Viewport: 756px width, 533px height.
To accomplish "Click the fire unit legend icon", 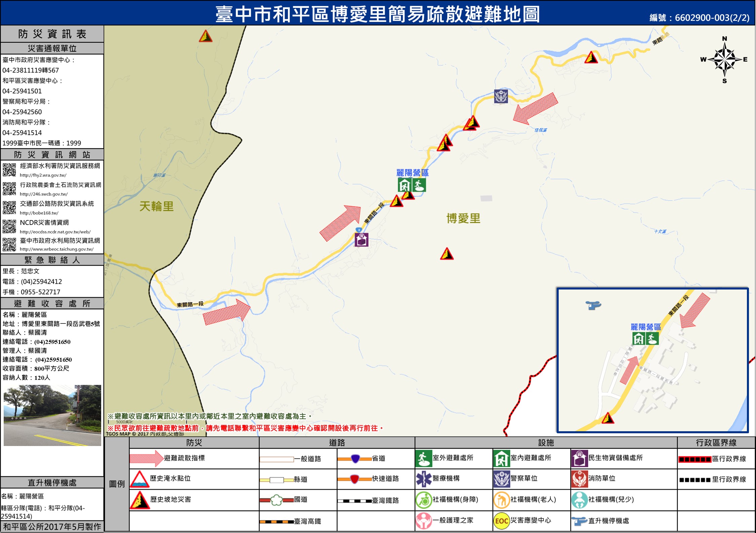I will point(579,479).
